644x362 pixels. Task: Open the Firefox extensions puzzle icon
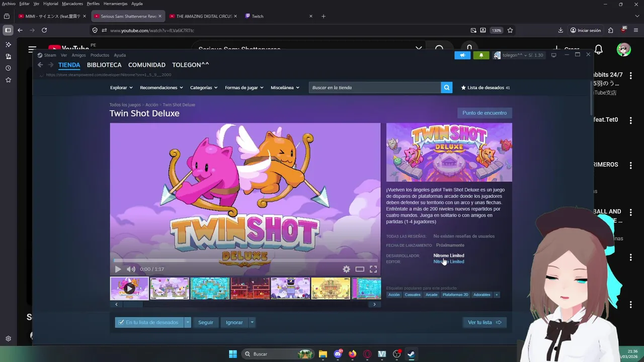(x=610, y=30)
